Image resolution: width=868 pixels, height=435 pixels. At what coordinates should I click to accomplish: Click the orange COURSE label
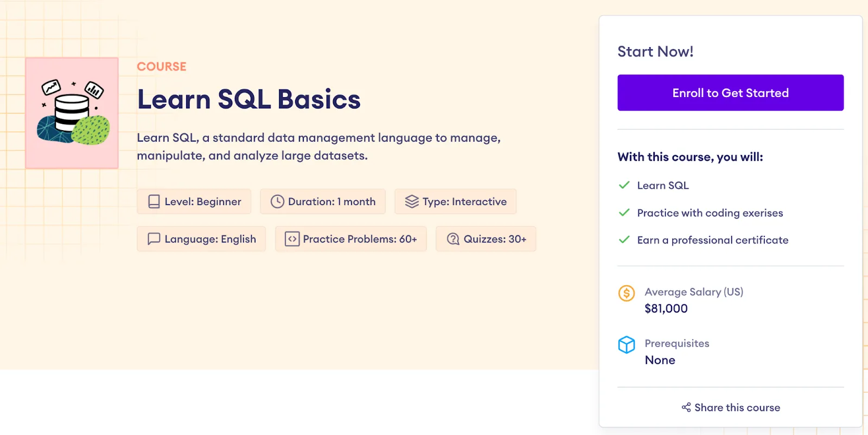tap(162, 67)
